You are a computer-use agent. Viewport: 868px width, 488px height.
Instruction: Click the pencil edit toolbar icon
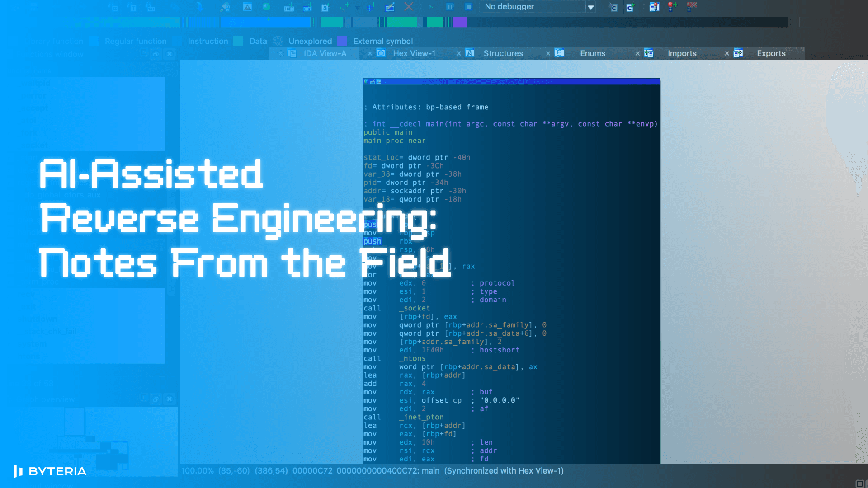(390, 7)
